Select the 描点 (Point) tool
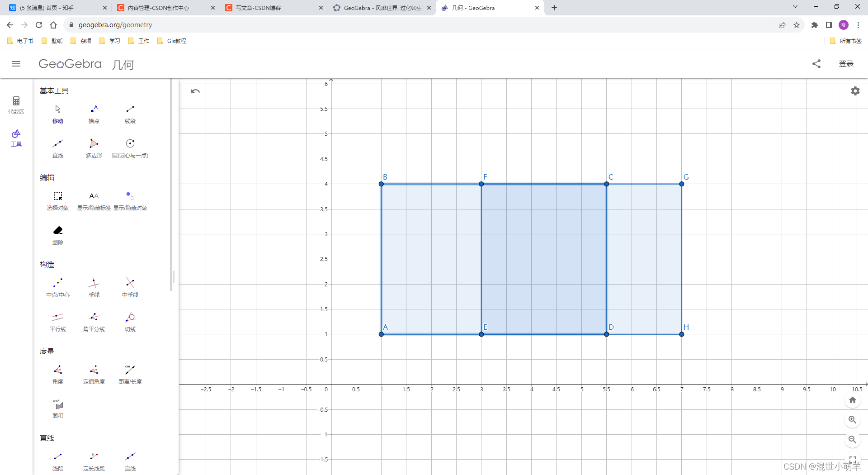This screenshot has height=475, width=868. 94,114
